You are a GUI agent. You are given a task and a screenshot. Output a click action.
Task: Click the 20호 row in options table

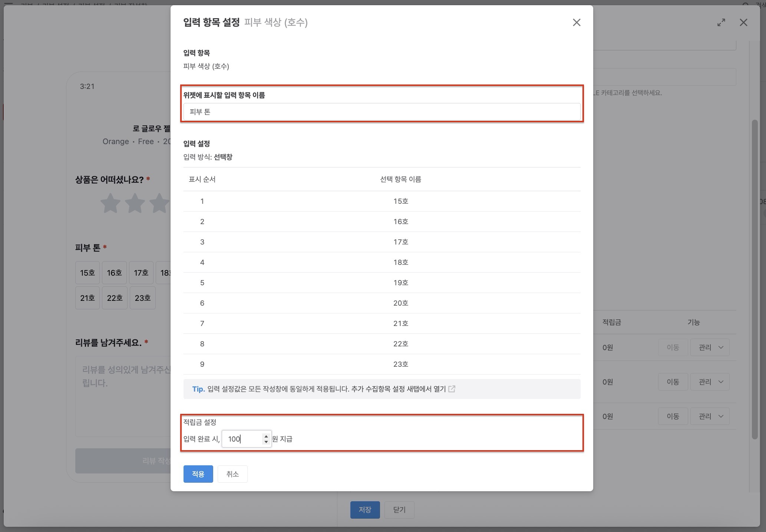[382, 303]
